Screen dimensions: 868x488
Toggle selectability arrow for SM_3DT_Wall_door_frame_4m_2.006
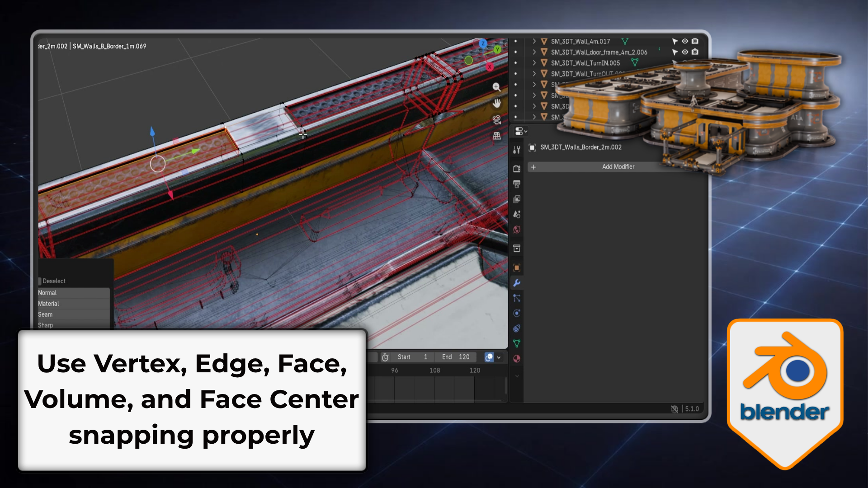(675, 52)
